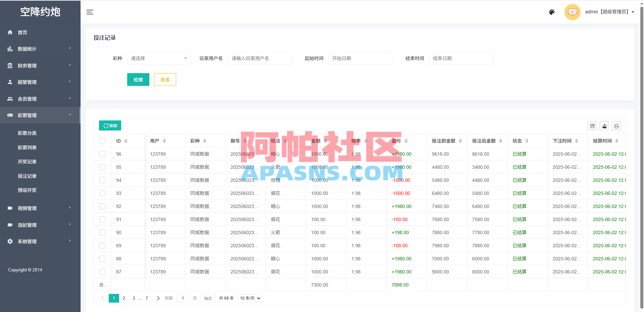Click the column display settings icon above table
This screenshot has width=644, height=312.
click(x=592, y=126)
